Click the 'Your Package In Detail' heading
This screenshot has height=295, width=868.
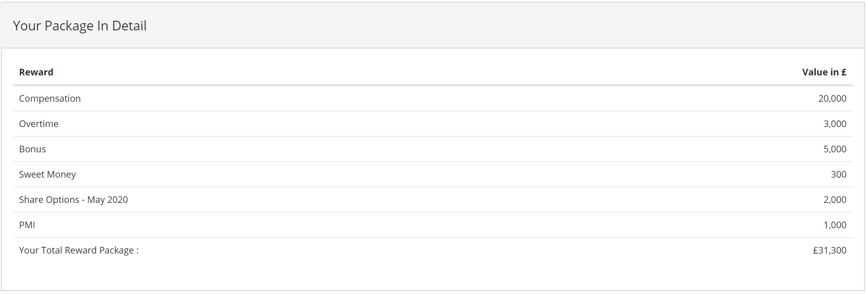coord(80,26)
